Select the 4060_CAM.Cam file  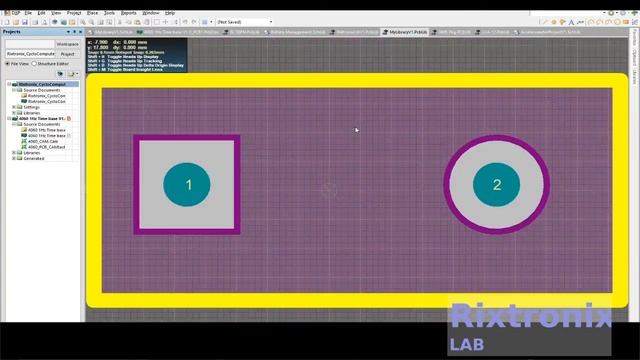pyautogui.click(x=43, y=141)
